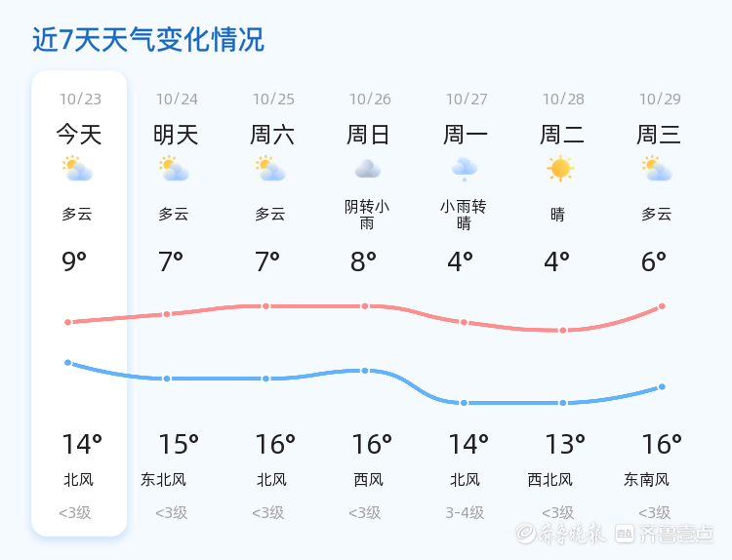The image size is (732, 560).
Task: Click the 周六 partly cloudy weather icon
Action: (x=270, y=170)
